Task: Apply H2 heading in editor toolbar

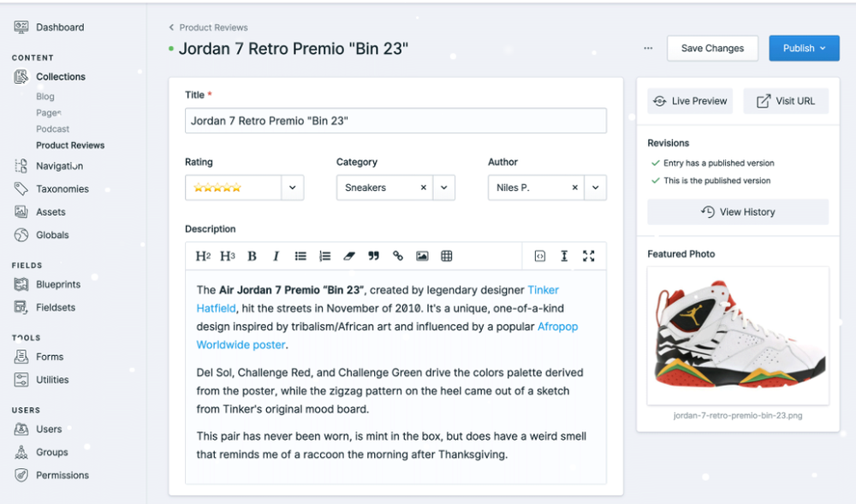Action: click(x=203, y=256)
